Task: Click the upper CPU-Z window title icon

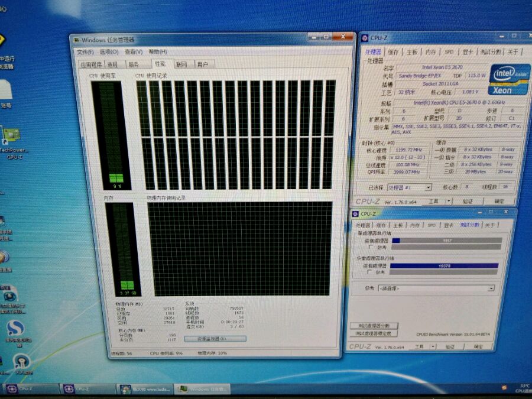Action: coord(365,38)
